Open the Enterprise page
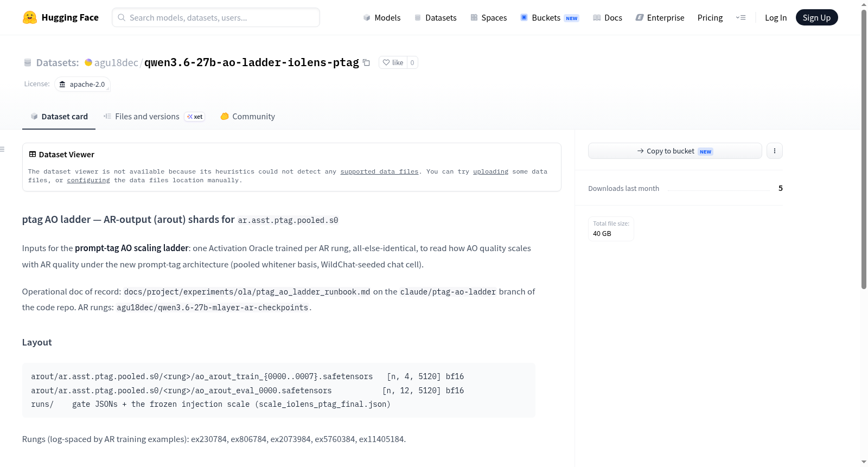The image size is (868, 467). tap(660, 17)
